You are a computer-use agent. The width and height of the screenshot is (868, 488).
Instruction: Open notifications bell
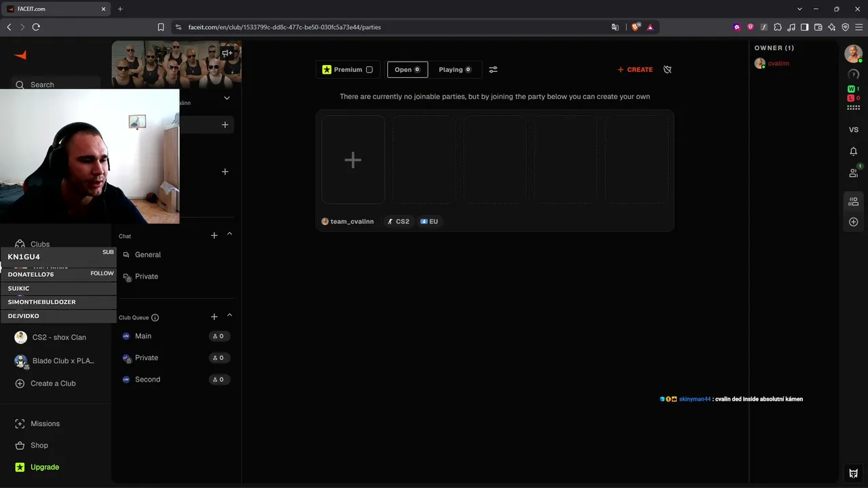coord(854,151)
